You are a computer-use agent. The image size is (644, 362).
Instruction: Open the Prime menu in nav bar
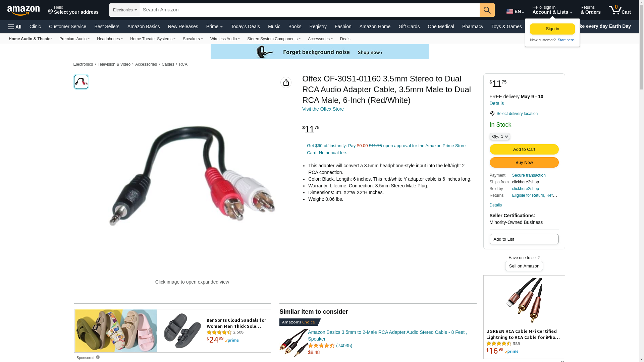tap(214, 26)
